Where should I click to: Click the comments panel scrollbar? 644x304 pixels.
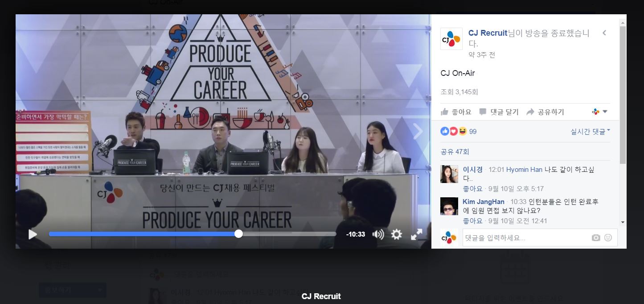tap(623, 95)
